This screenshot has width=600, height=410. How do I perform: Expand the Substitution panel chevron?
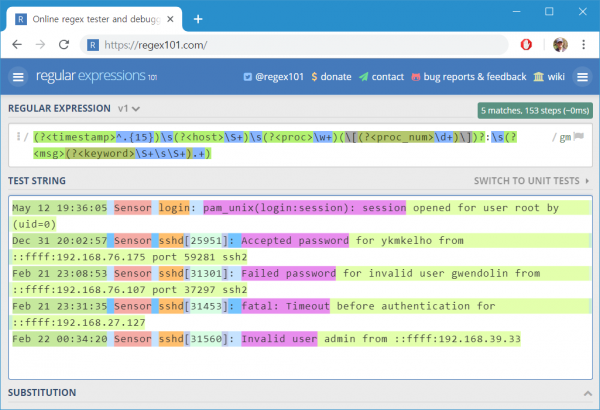(588, 393)
